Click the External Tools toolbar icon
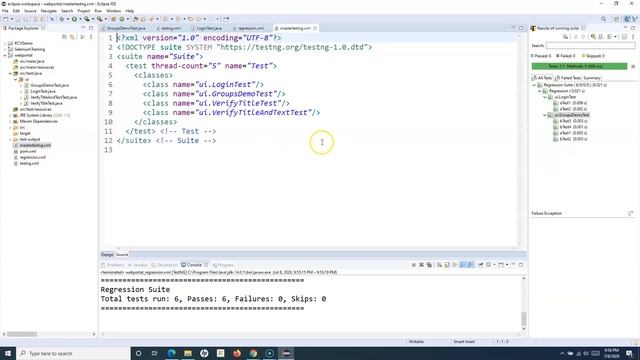 click(x=99, y=19)
